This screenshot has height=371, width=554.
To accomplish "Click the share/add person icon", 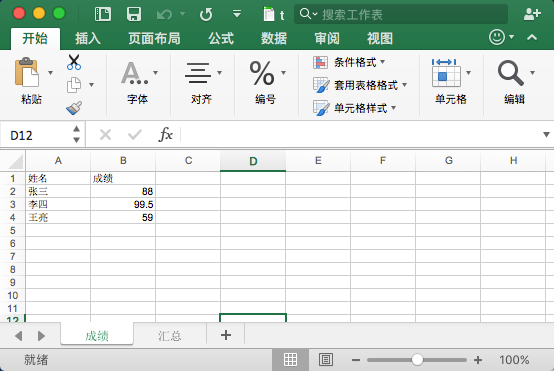I will [x=532, y=14].
